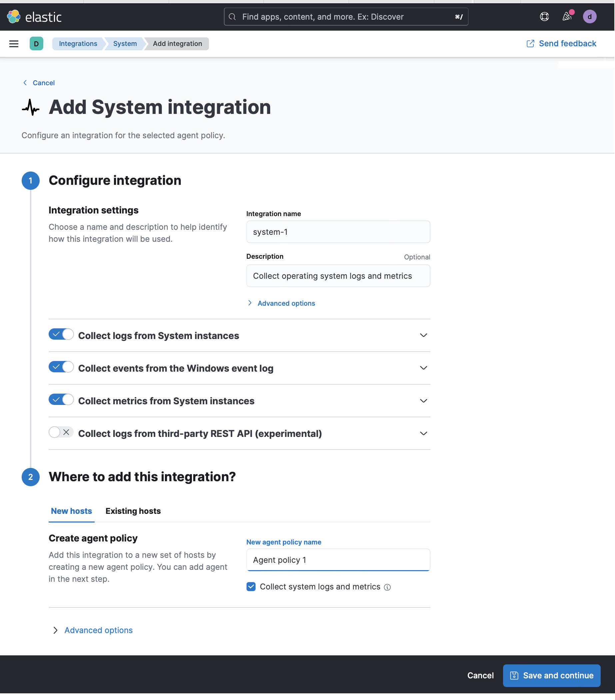Click the magnifier icon in the search bar
This screenshot has width=615, height=700.
pos(232,16)
